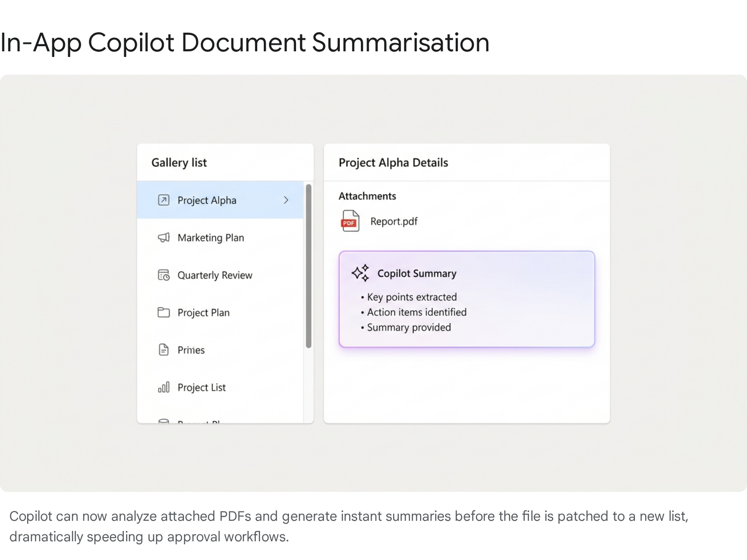This screenshot has height=560, width=747.
Task: Click the Marketing Plan megaphone icon
Action: [x=163, y=238]
